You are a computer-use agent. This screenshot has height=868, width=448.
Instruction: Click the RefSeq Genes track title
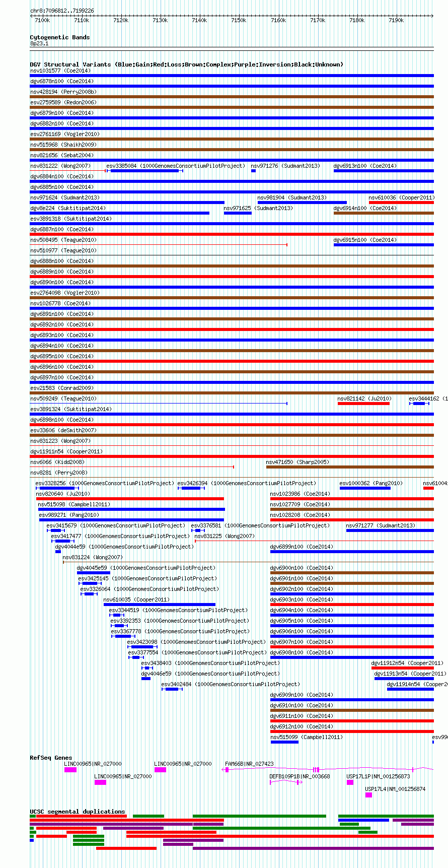click(x=51, y=758)
